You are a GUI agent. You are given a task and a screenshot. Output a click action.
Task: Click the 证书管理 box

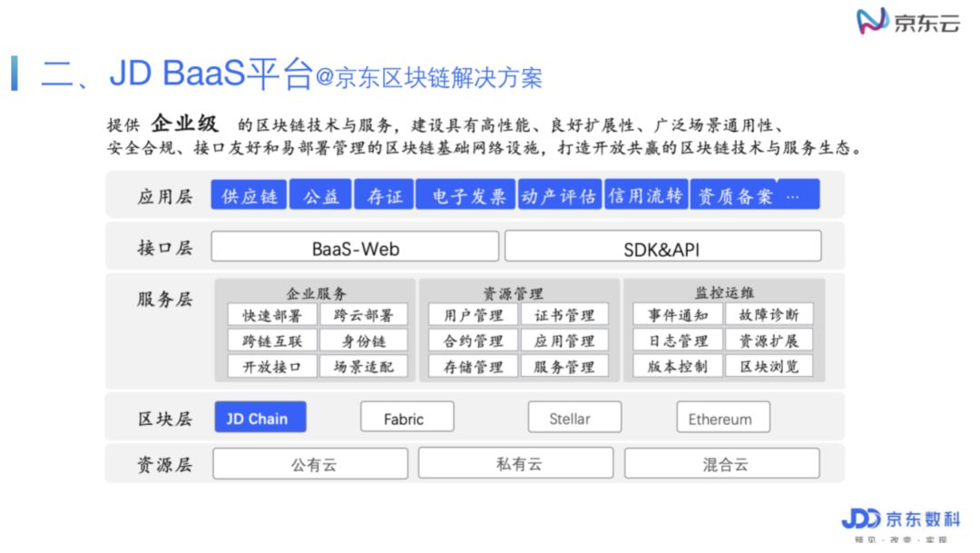coord(564,315)
